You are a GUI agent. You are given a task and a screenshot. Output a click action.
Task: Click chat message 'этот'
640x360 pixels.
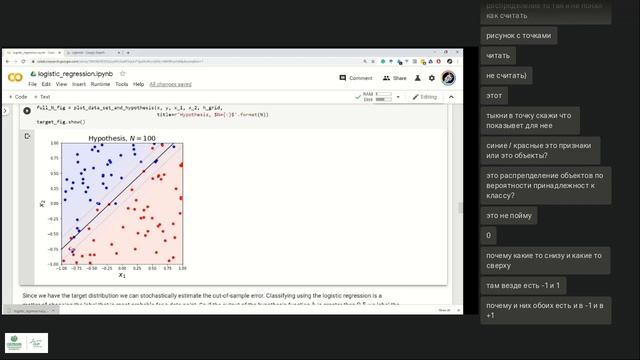click(x=494, y=96)
